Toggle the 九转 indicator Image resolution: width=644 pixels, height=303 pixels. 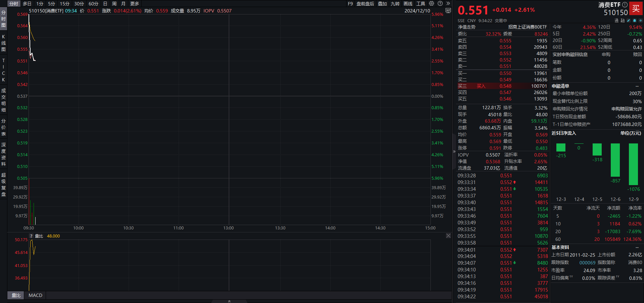[x=395, y=4]
